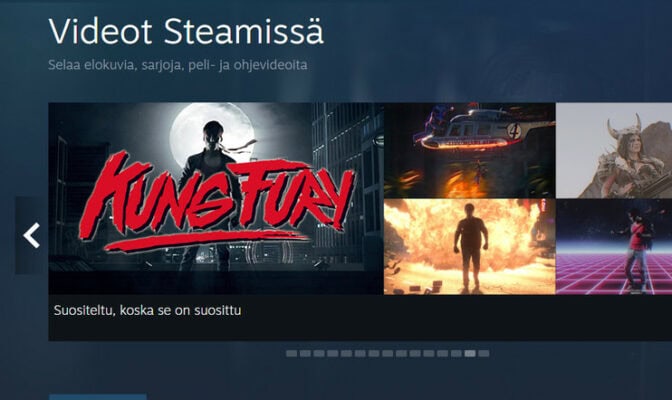View the explosion silhouette screenshot thumbnail
This screenshot has height=400, width=672.
(469, 247)
